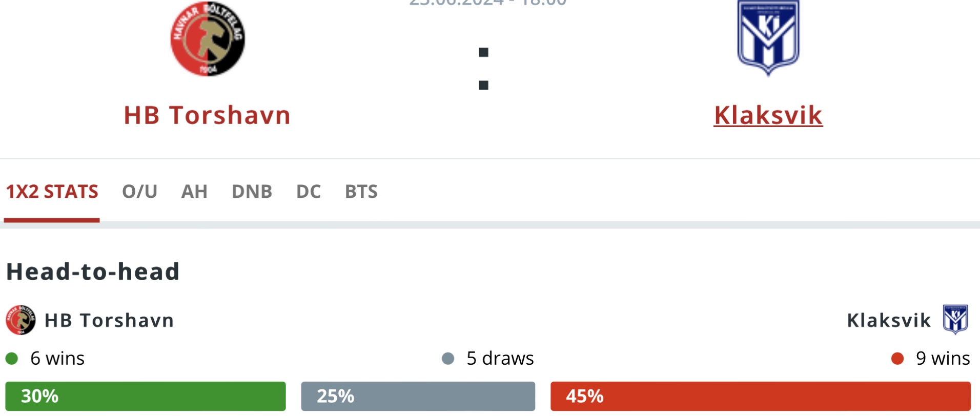Viewport: 980px width, 416px height.
Task: Switch to the AH tab
Action: (x=194, y=192)
